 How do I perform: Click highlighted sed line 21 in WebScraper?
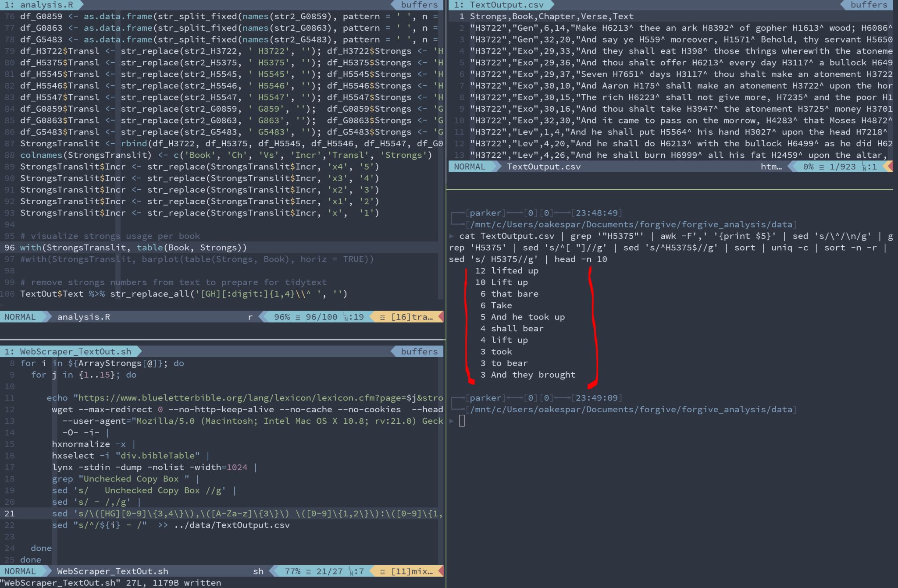click(248, 514)
